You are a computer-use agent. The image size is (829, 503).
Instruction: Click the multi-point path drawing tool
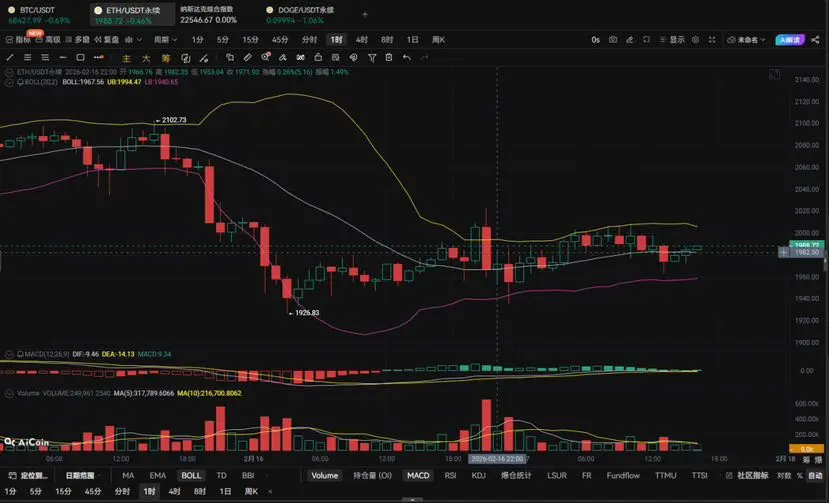[98, 57]
